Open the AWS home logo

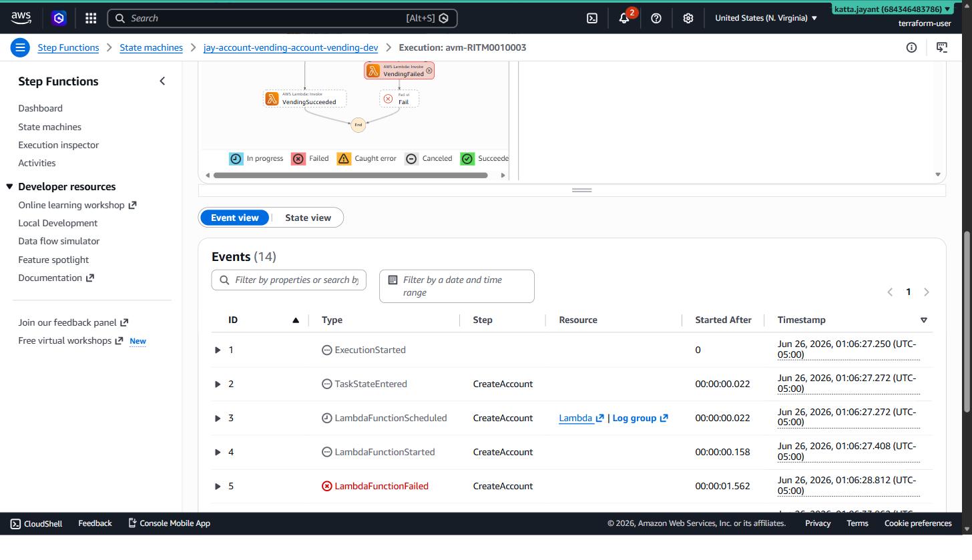[21, 17]
